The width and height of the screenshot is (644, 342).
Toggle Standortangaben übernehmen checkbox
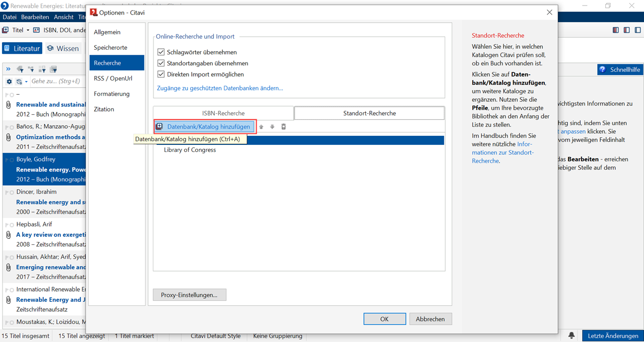(161, 63)
